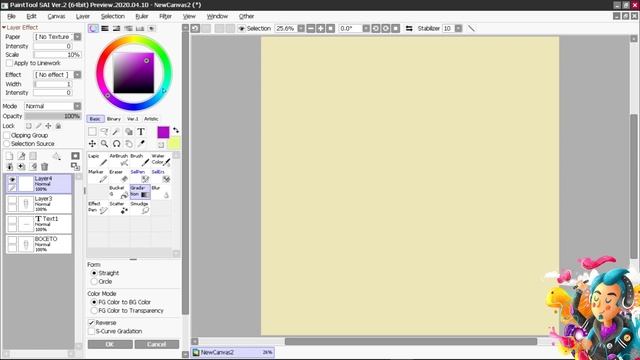The image size is (640, 360).
Task: Activate the Rotate view tool
Action: pos(116,144)
